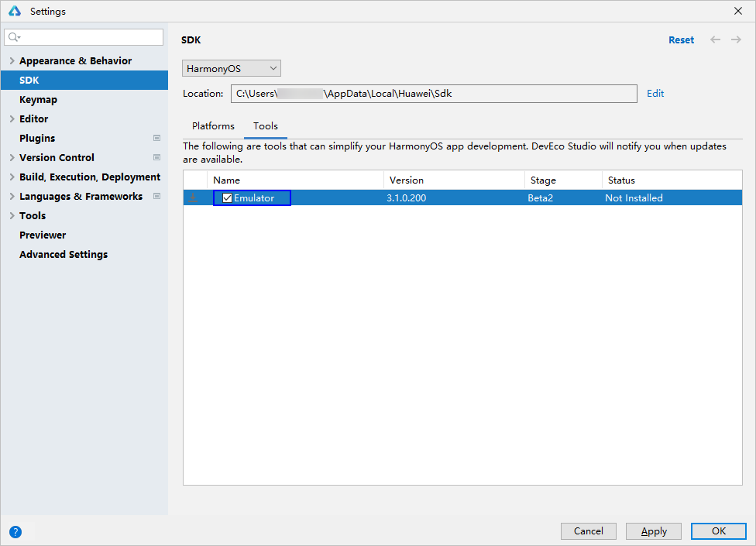Expand Languages & Frameworks section
Screen dimensions: 756x546
point(12,196)
